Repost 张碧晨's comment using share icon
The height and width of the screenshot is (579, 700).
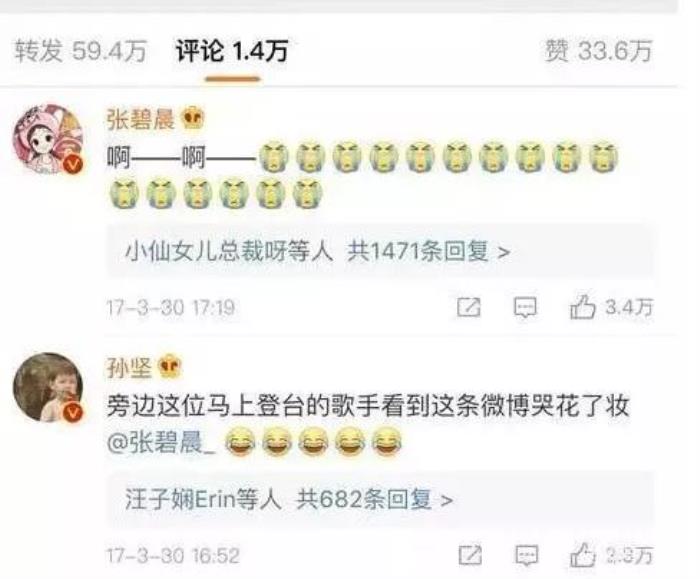pyautogui.click(x=469, y=307)
